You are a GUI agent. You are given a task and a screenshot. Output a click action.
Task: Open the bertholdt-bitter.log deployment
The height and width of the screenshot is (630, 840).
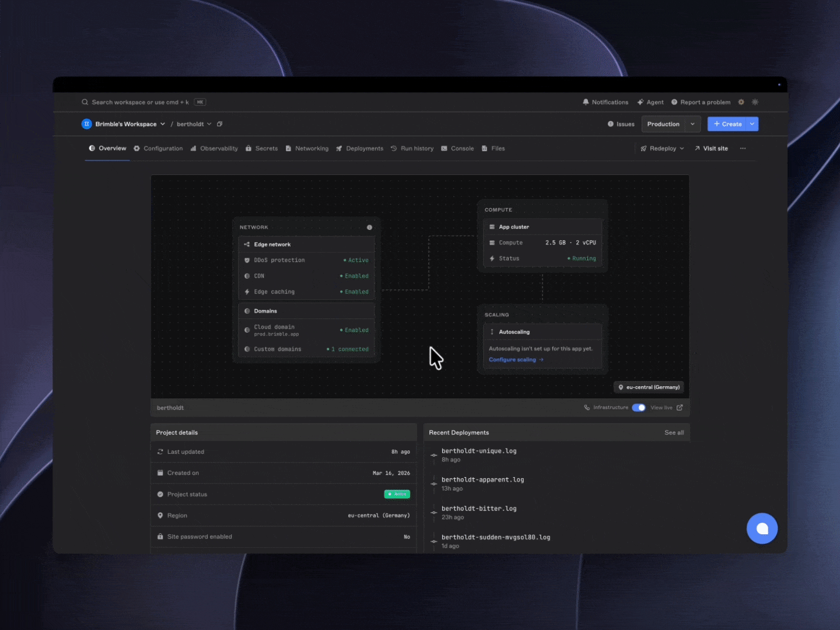(x=479, y=509)
